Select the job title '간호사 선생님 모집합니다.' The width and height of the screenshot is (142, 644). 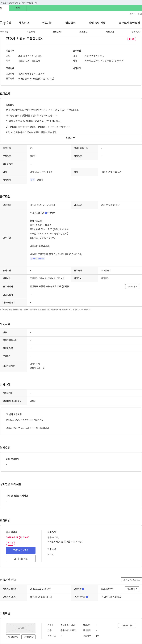point(24,39)
